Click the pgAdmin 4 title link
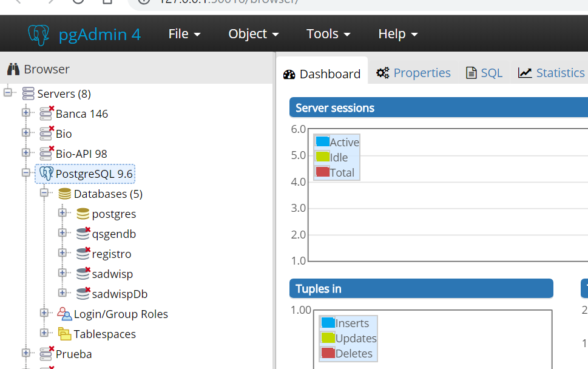Screen dimensions: 588x369 [100, 35]
